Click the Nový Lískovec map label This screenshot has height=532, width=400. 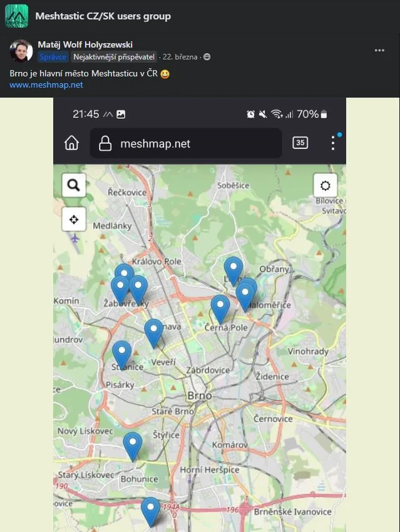tap(85, 431)
